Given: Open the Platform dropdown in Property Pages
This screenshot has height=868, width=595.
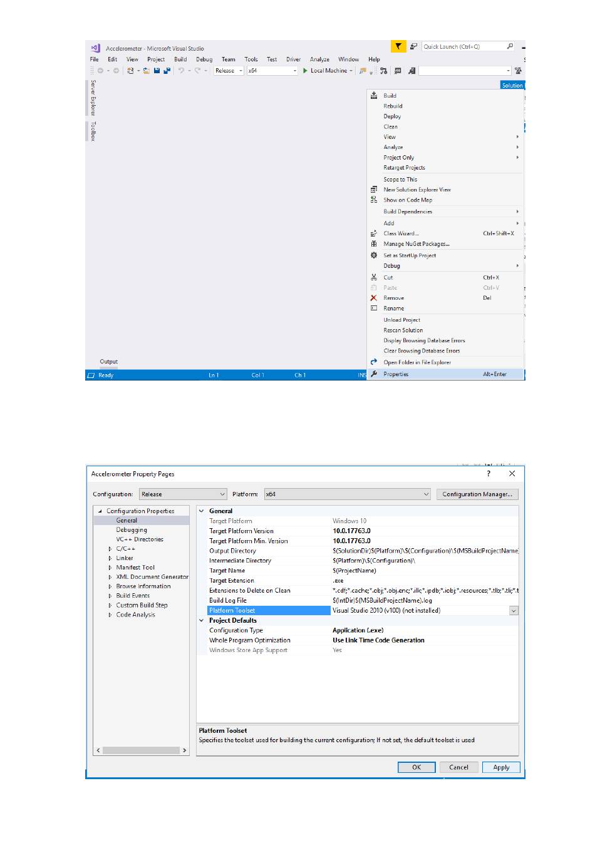Looking at the screenshot, I should [x=348, y=494].
